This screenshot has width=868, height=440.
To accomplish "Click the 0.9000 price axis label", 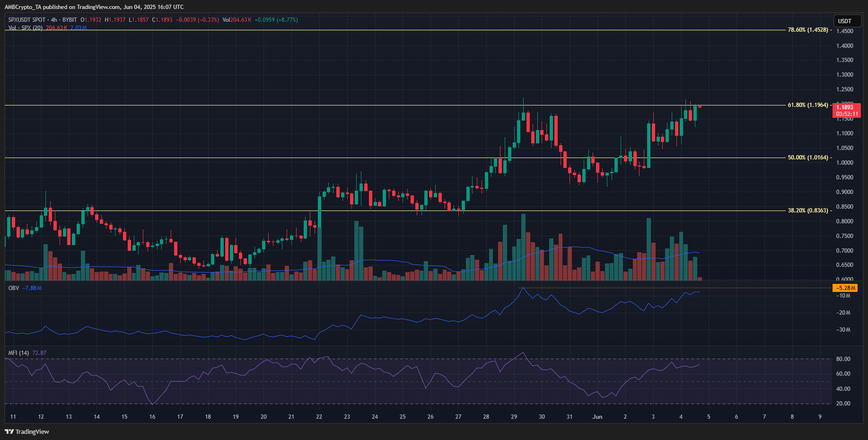I will click(x=845, y=192).
